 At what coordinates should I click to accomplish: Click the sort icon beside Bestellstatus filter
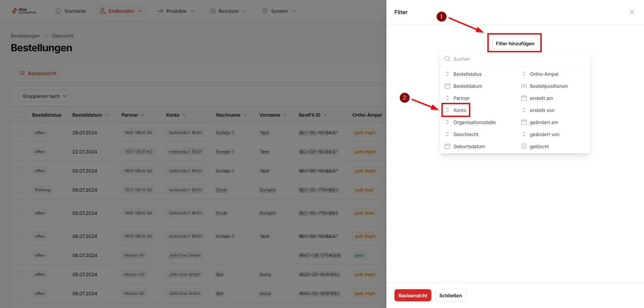pyautogui.click(x=447, y=74)
